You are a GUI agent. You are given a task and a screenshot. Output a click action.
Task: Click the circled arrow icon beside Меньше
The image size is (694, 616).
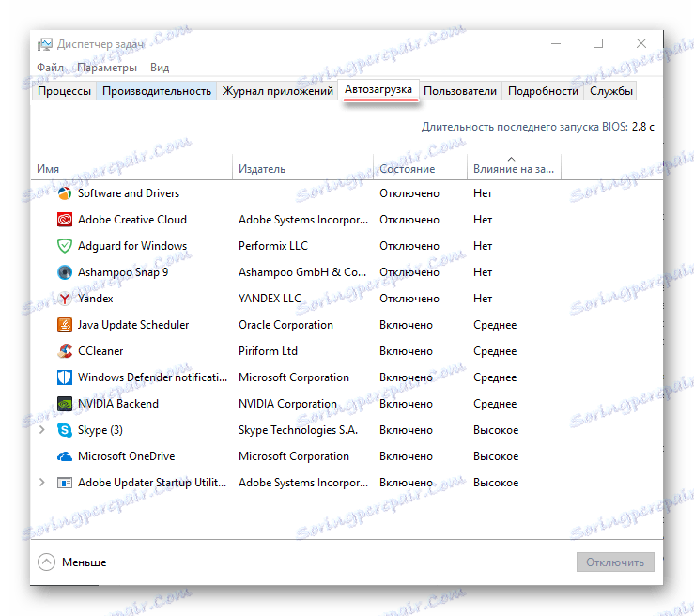pyautogui.click(x=46, y=562)
